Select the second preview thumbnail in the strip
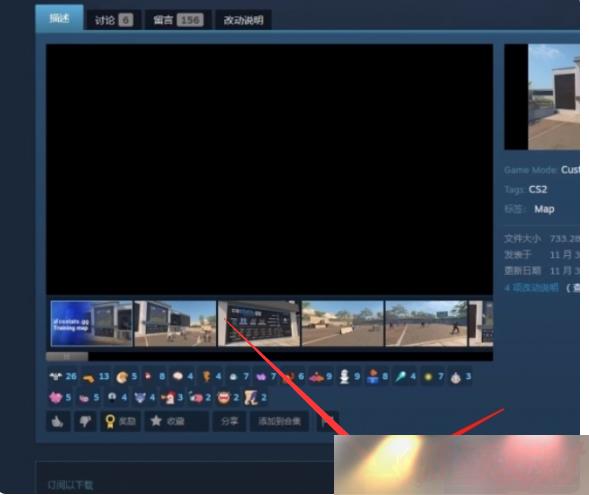 tap(175, 323)
